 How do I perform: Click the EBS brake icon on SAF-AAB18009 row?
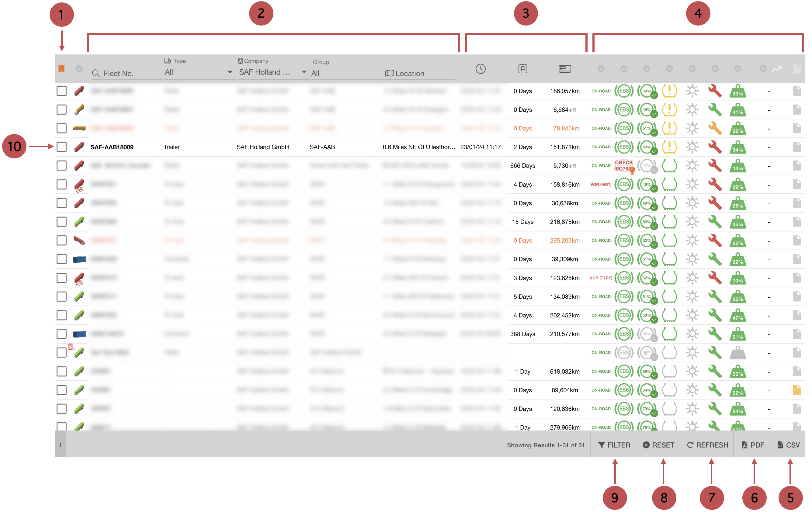(x=624, y=147)
